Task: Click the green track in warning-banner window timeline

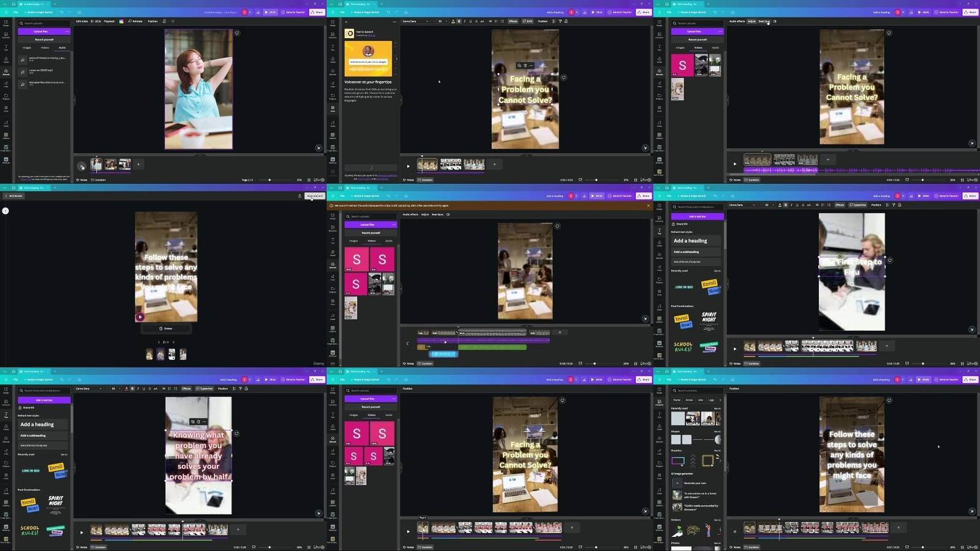Action: [492, 347]
